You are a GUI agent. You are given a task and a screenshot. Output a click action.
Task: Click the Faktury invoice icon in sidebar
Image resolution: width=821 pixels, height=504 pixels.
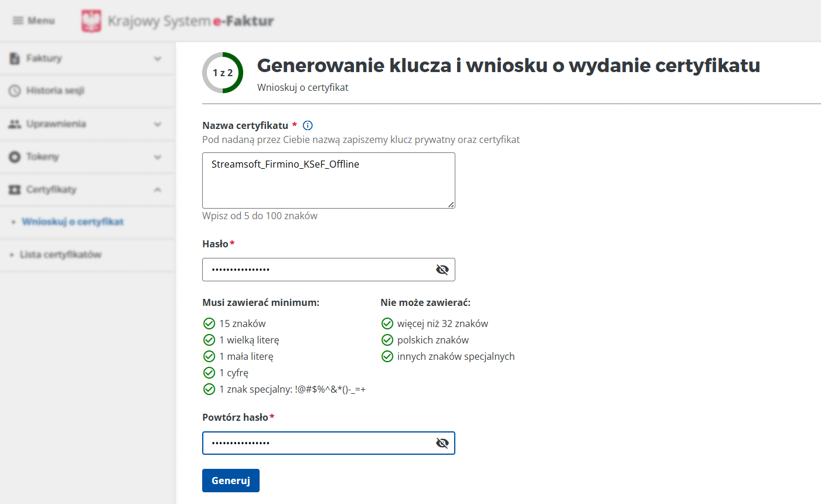pos(13,58)
